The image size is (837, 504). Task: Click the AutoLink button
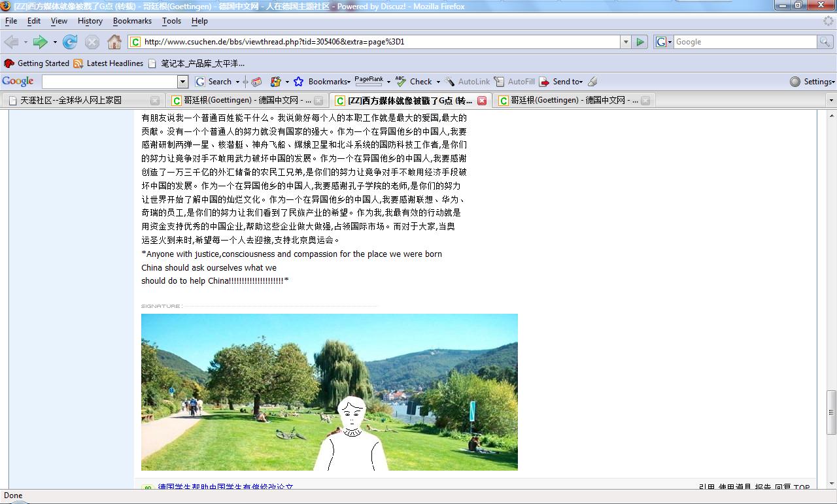(468, 82)
